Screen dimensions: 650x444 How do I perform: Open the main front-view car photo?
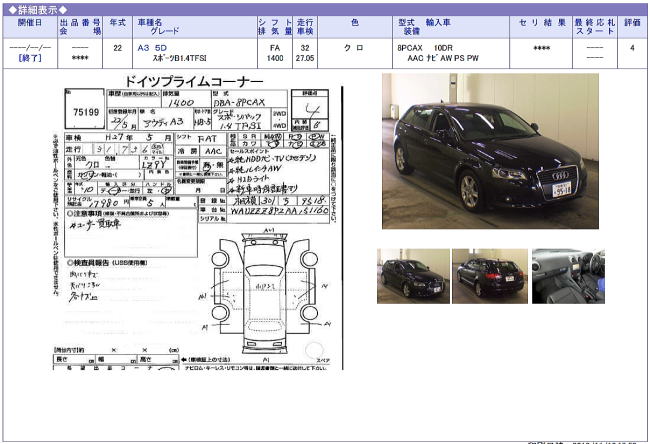pyautogui.click(x=490, y=151)
